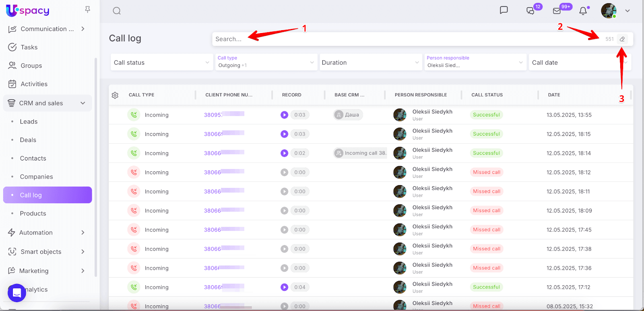
Task: Click the clear filters eraser icon
Action: (x=622, y=39)
